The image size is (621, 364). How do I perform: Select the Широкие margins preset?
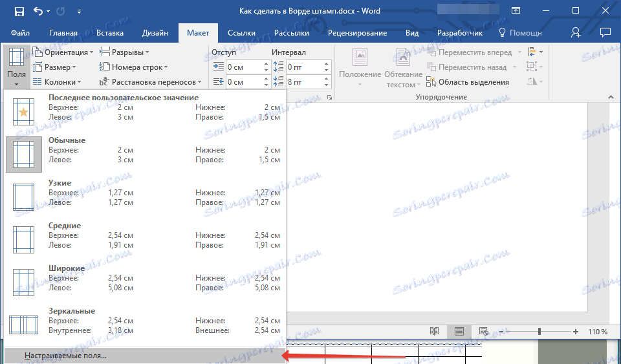click(x=145, y=283)
